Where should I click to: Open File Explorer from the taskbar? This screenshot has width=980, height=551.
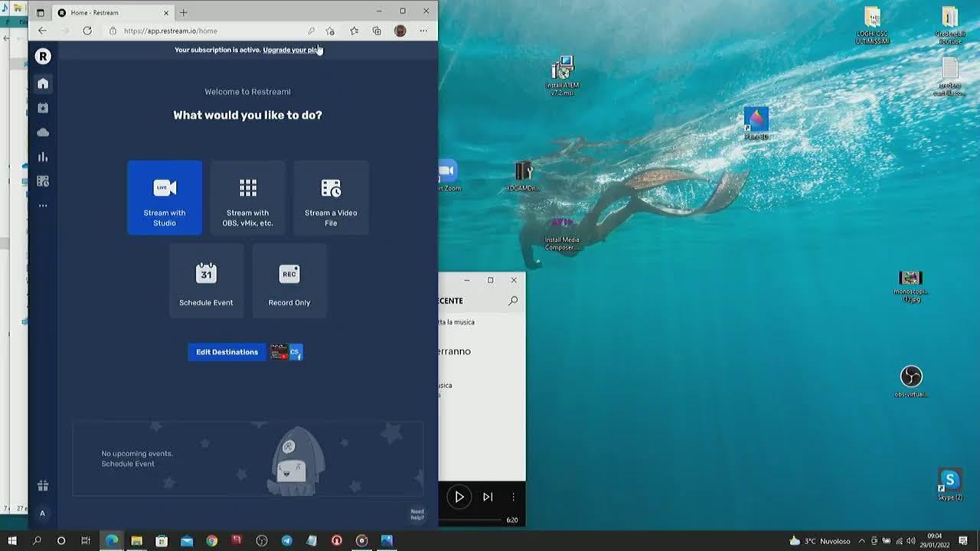pos(136,540)
